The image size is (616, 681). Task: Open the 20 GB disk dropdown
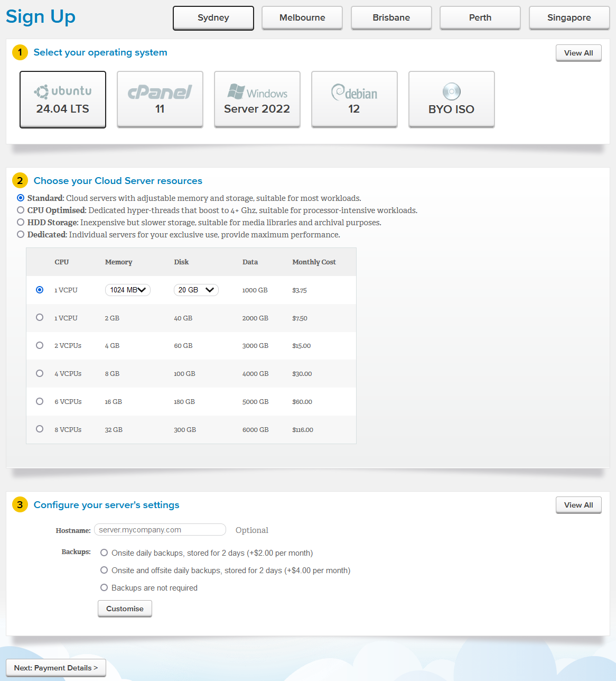click(x=196, y=290)
